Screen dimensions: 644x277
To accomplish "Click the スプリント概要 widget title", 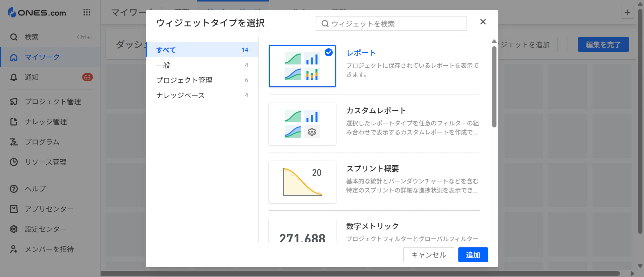I will 373,169.
